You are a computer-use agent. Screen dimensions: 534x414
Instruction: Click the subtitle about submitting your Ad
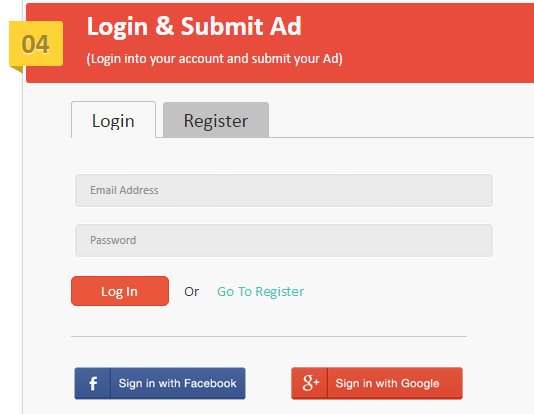215,59
